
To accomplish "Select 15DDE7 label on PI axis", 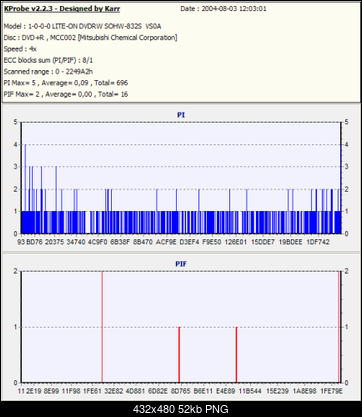I will click(263, 242).
